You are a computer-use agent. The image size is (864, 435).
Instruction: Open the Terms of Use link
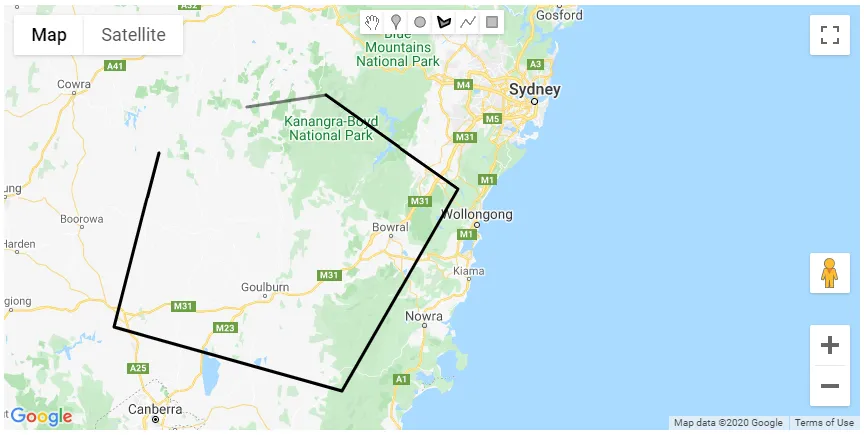coord(824,423)
